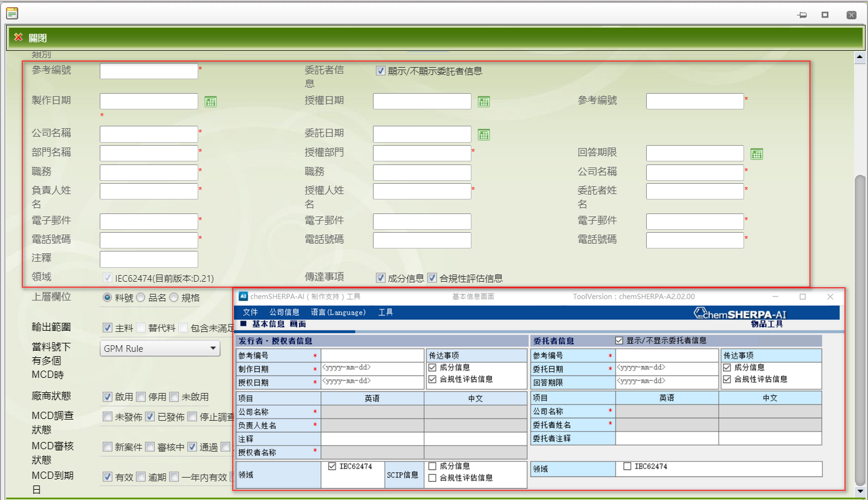Click 回答期限 yyyy-mm-dd field in chemSHERPA
868x500 pixels.
[x=667, y=381]
